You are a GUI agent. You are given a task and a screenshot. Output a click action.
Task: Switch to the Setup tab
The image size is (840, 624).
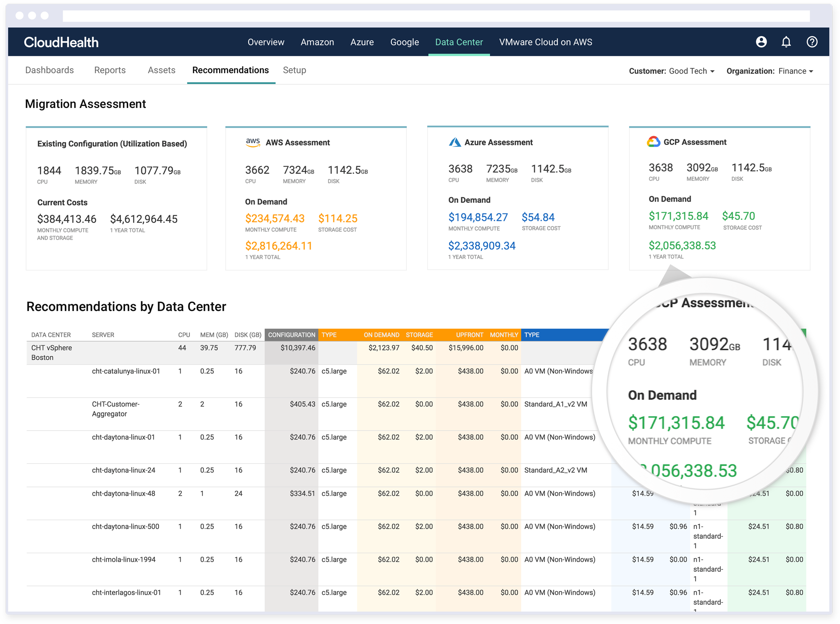(294, 70)
